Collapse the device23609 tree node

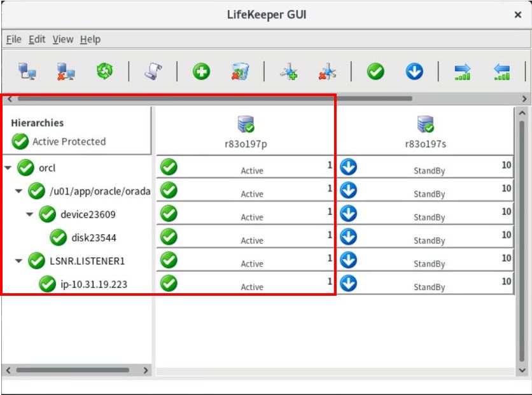click(29, 214)
